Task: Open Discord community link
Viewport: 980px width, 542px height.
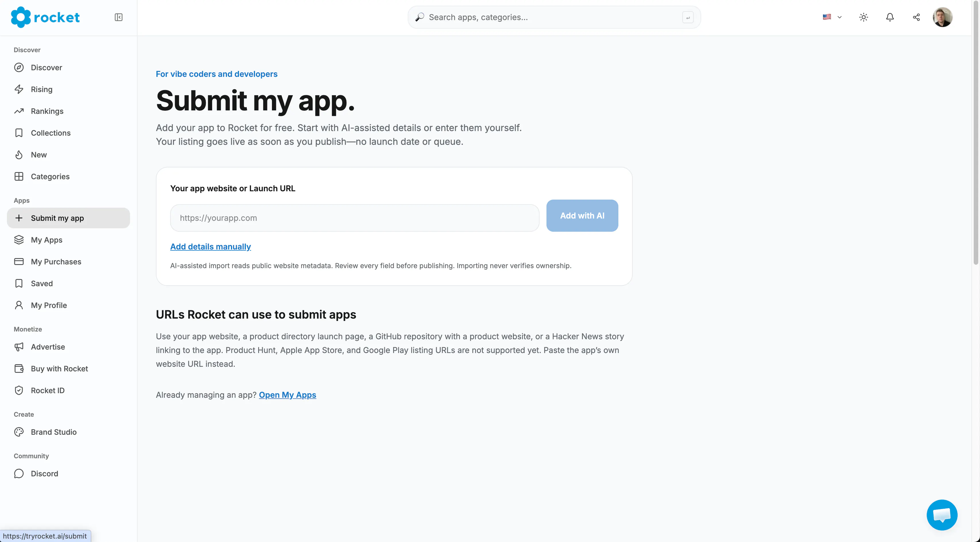Action: pos(68,473)
